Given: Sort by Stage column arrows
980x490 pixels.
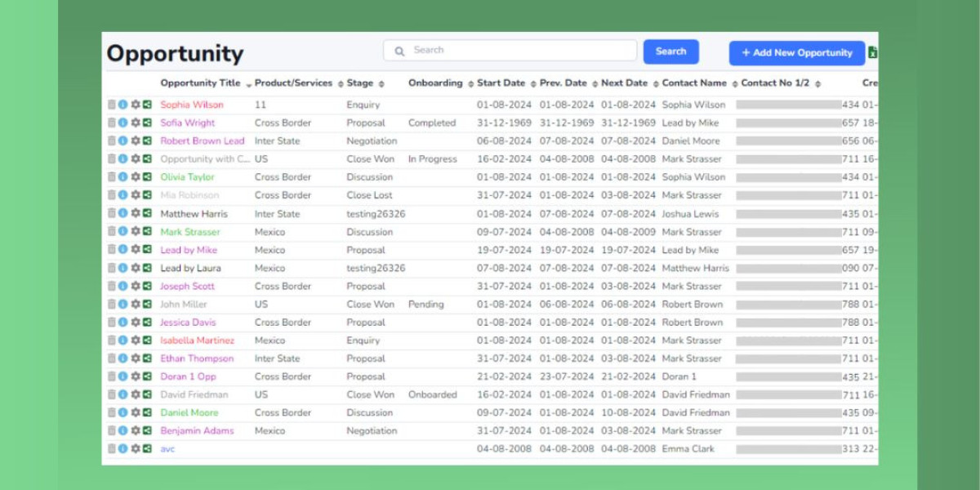Looking at the screenshot, I should pos(381,84).
